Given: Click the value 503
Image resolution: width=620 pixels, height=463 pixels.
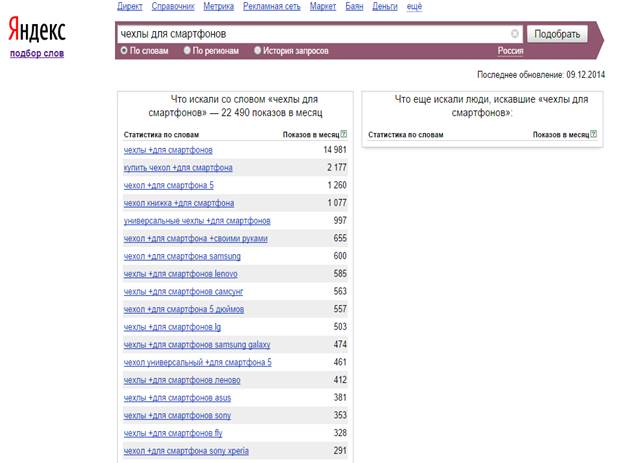Looking at the screenshot, I should [340, 327].
